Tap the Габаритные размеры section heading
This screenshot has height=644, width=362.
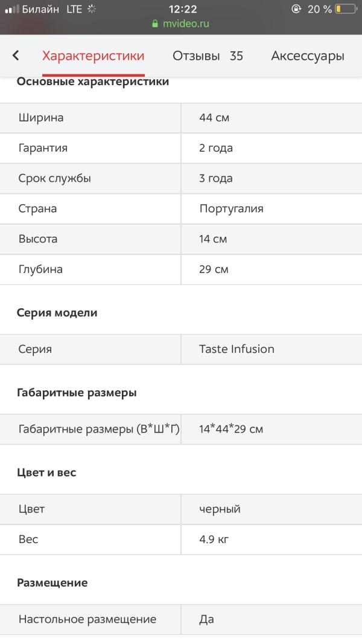pyautogui.click(x=77, y=393)
